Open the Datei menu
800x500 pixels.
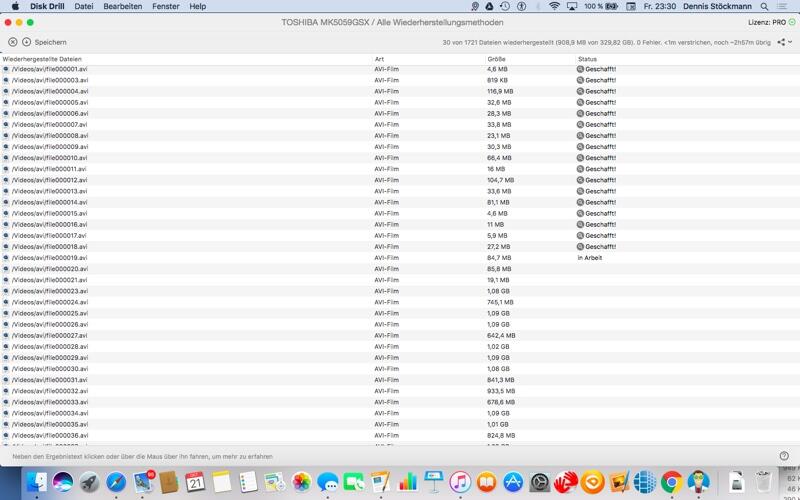[x=84, y=6]
